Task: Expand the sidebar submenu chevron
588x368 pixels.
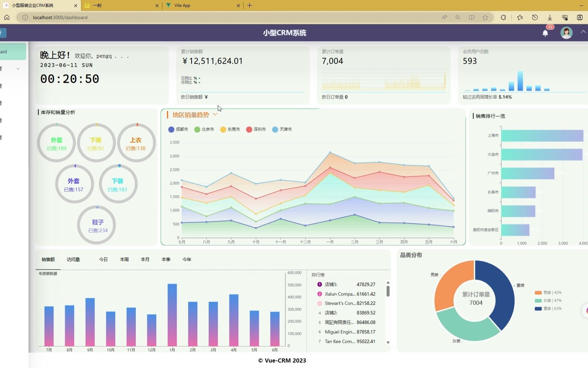Action: click(18, 69)
